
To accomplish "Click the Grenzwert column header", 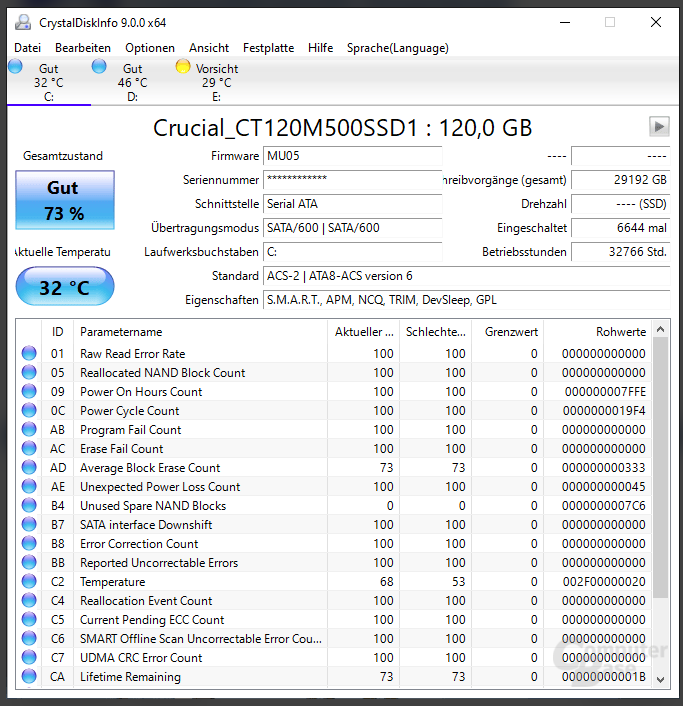I will click(x=507, y=332).
